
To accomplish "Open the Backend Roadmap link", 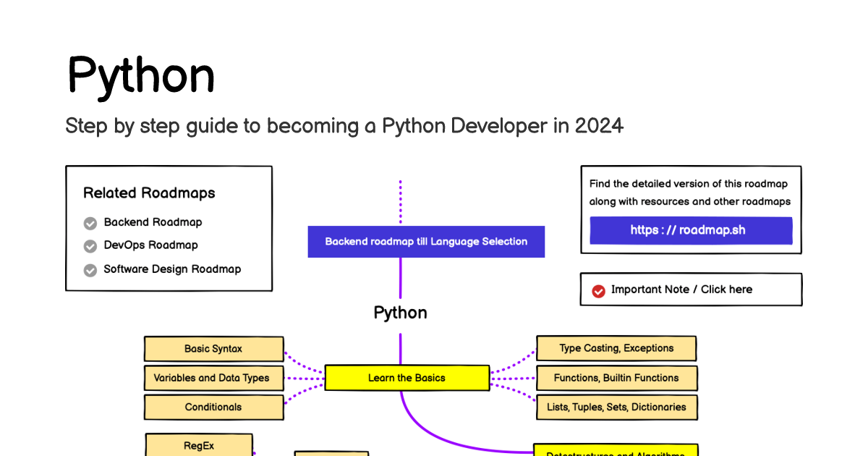I will tap(153, 222).
